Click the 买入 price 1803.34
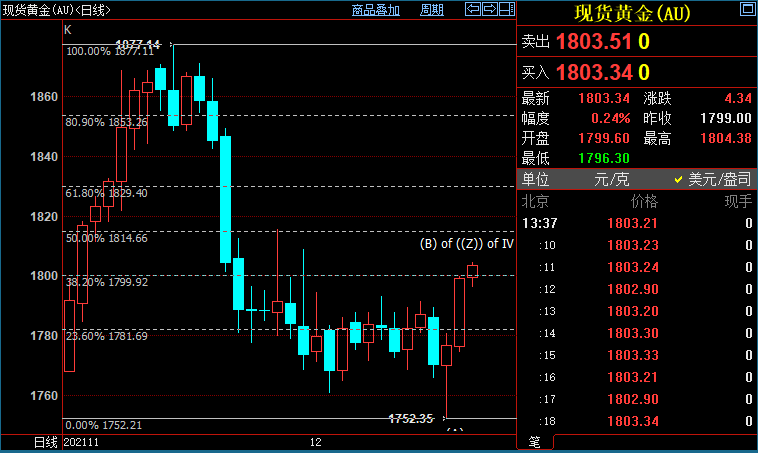Viewport: 758px width, 453px height. 593,72
